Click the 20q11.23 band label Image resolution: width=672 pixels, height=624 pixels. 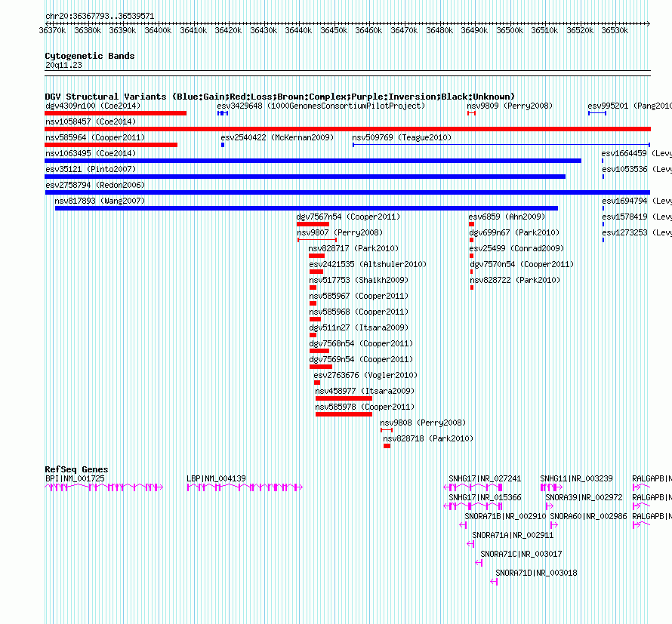(x=63, y=65)
